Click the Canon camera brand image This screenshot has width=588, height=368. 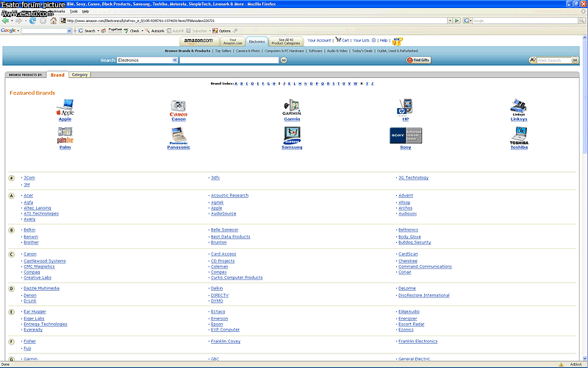pyautogui.click(x=178, y=108)
